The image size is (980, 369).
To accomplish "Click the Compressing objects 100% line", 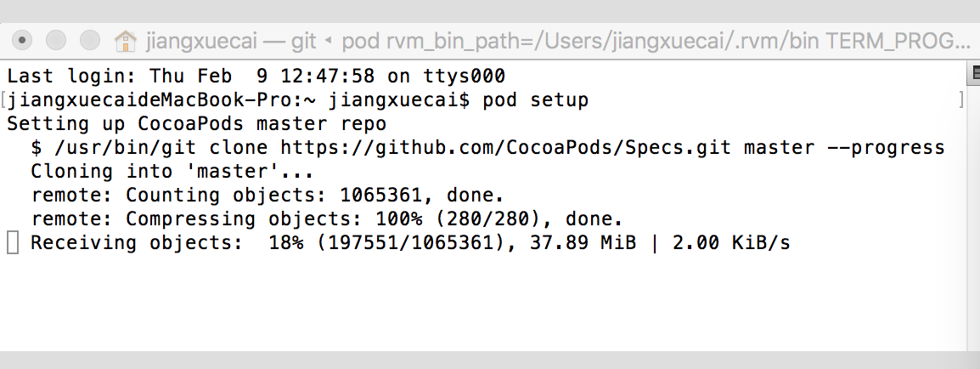I will (327, 219).
